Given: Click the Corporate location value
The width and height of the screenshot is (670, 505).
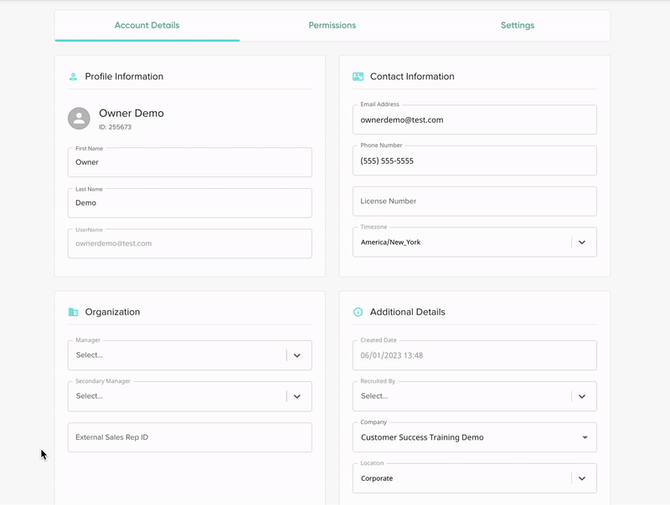Looking at the screenshot, I should click(377, 479).
